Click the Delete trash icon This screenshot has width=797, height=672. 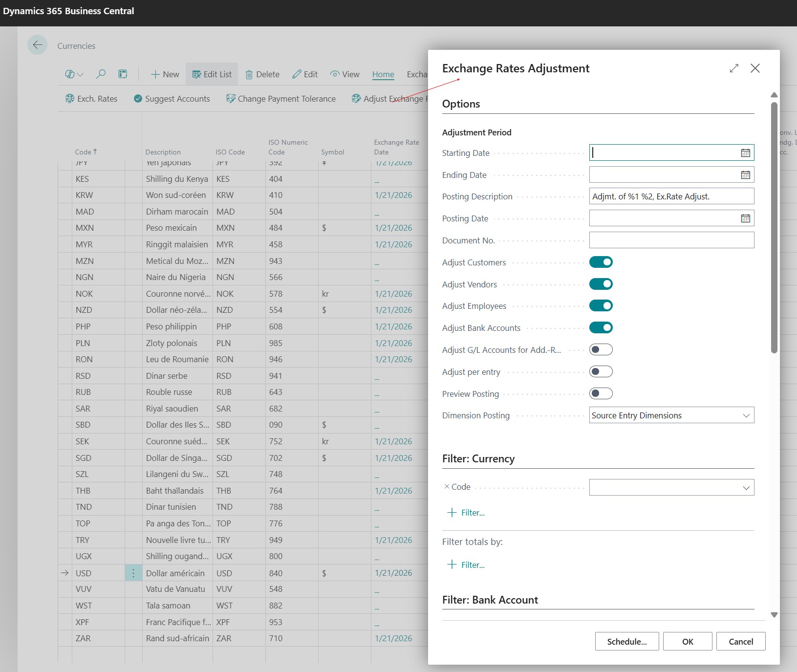pyautogui.click(x=249, y=75)
